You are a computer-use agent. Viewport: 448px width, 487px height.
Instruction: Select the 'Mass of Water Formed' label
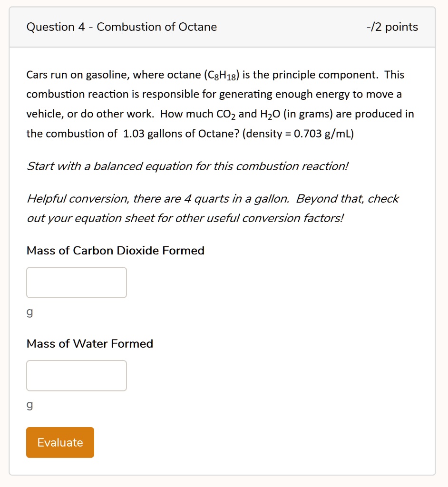[90, 343]
